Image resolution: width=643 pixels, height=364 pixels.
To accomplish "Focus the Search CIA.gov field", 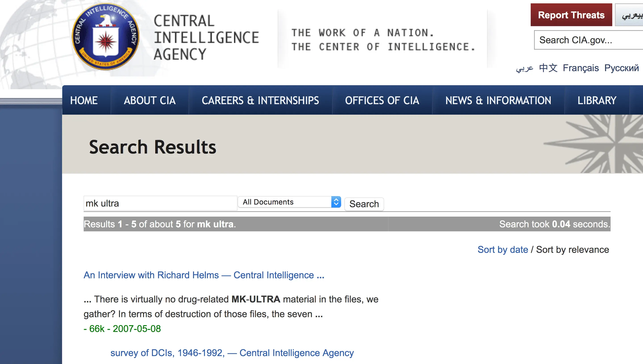I will 588,40.
